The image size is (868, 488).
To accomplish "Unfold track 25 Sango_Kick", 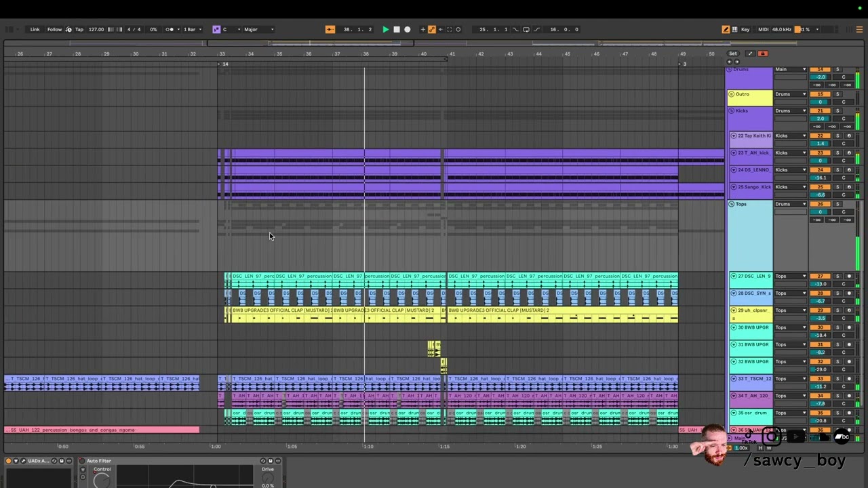I will click(x=734, y=186).
